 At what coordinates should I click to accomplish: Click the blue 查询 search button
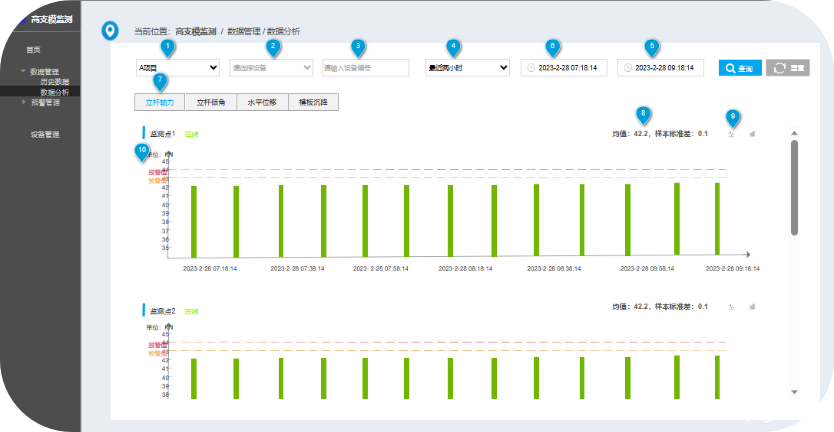pyautogui.click(x=740, y=68)
